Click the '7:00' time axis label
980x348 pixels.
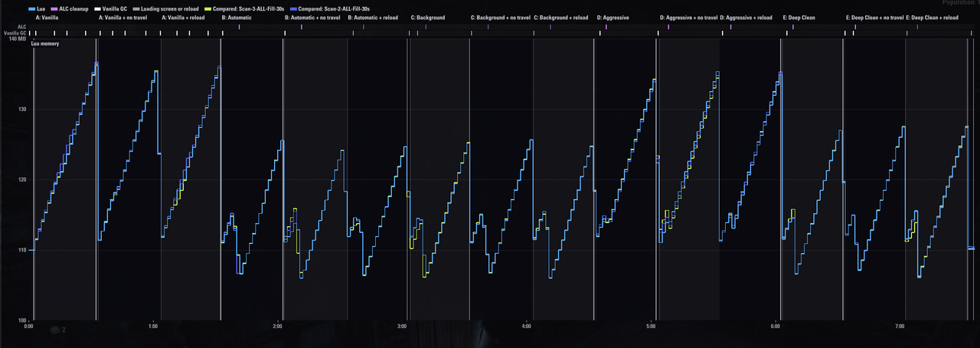(900, 327)
